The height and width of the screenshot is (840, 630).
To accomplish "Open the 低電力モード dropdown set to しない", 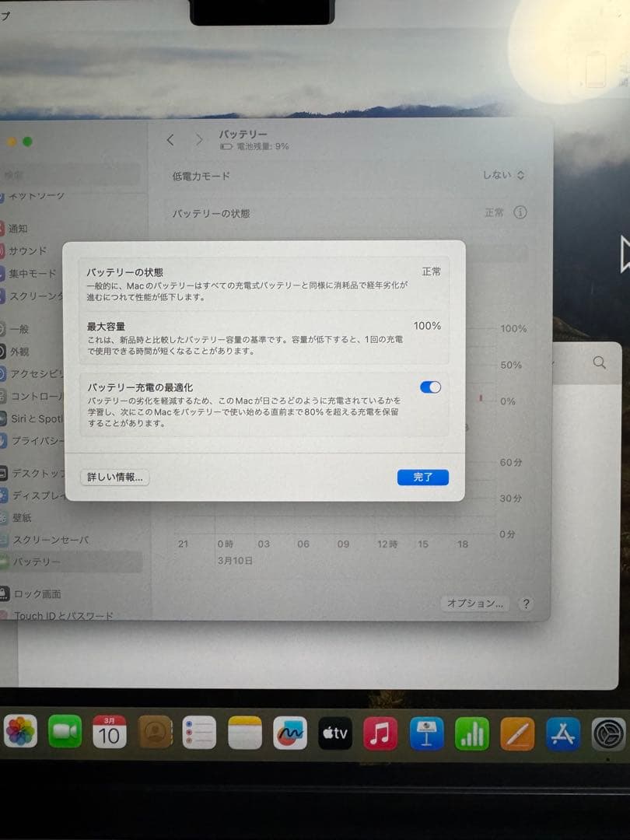I will (x=504, y=176).
